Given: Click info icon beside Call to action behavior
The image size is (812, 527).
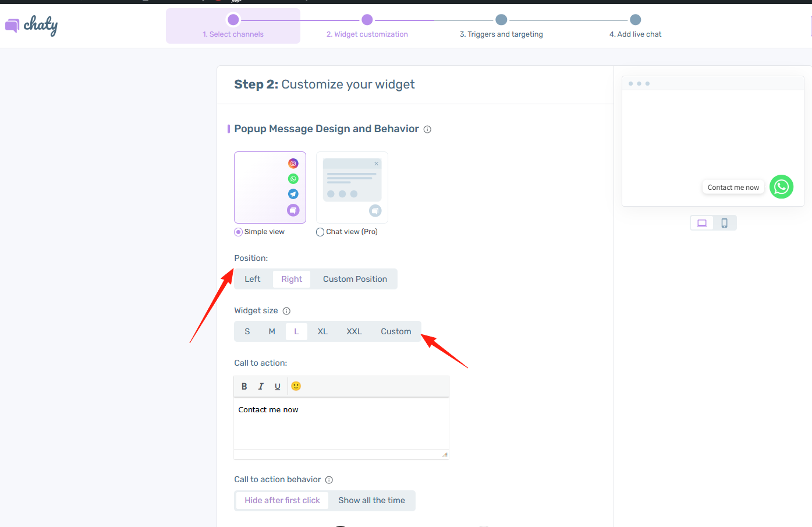Looking at the screenshot, I should (x=329, y=480).
